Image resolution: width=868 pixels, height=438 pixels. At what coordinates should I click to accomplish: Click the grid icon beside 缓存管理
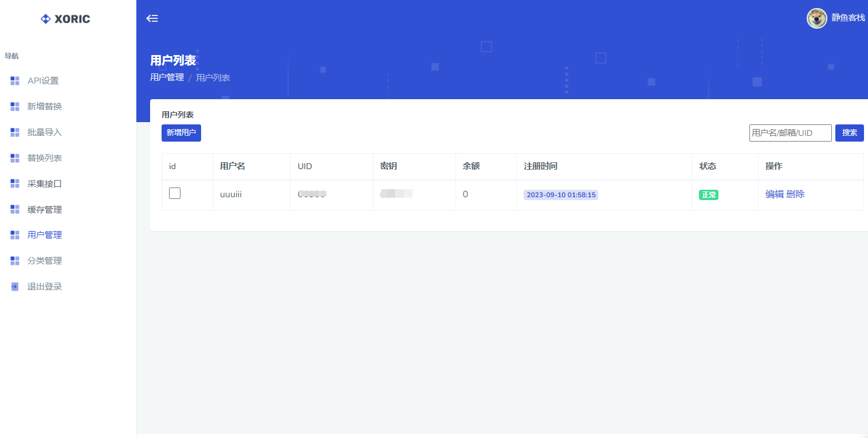click(x=15, y=210)
